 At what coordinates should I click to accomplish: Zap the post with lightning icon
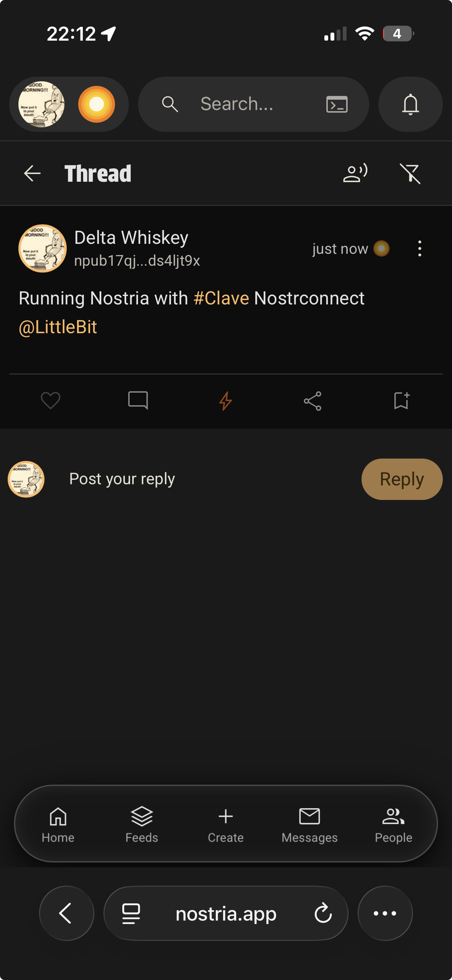click(225, 401)
